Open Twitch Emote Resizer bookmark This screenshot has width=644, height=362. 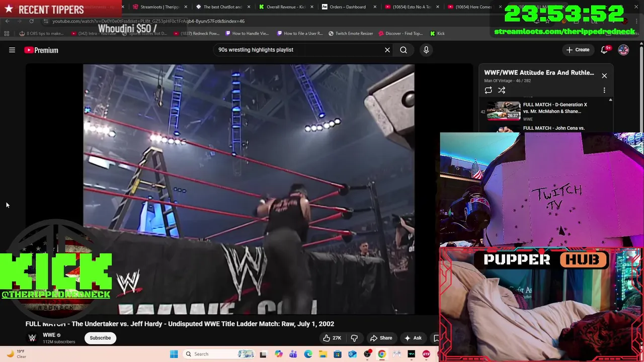(x=351, y=34)
